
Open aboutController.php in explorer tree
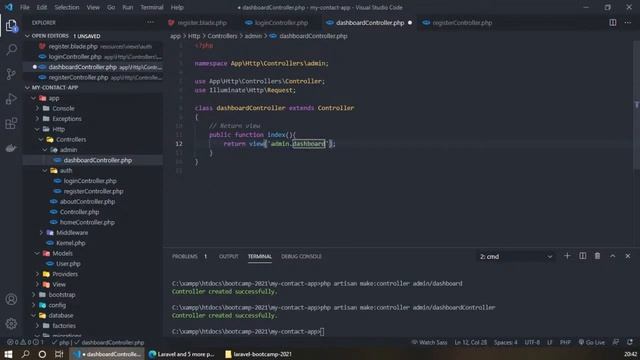94,202
